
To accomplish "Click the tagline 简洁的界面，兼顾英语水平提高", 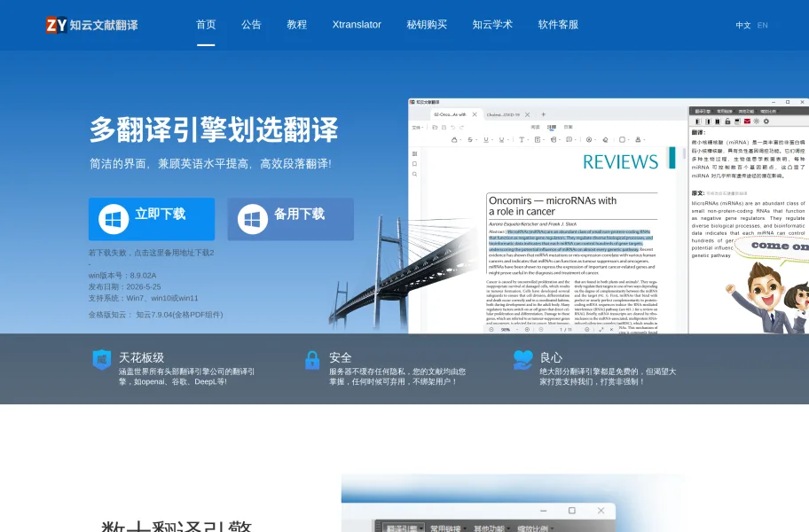I will pos(210,163).
